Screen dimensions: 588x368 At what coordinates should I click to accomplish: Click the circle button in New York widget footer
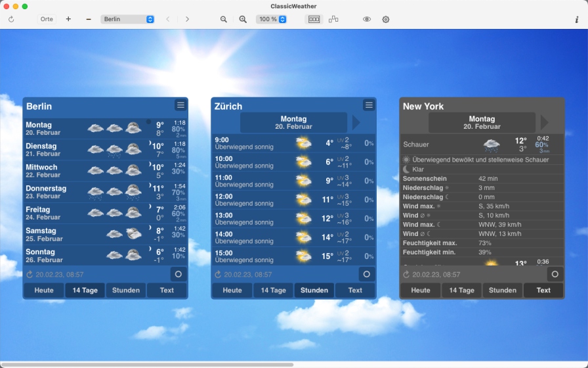555,274
